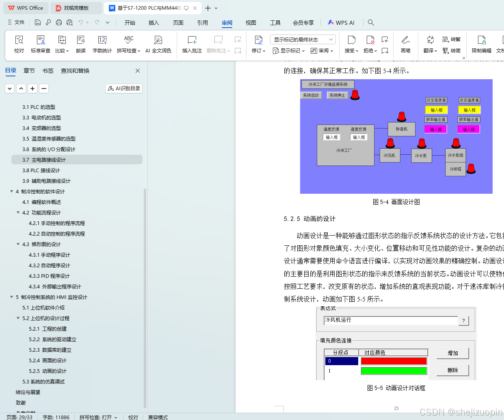Image resolution: width=504 pixels, height=420 pixels.
Task: Open the 会员专享 tab
Action: click(x=303, y=23)
